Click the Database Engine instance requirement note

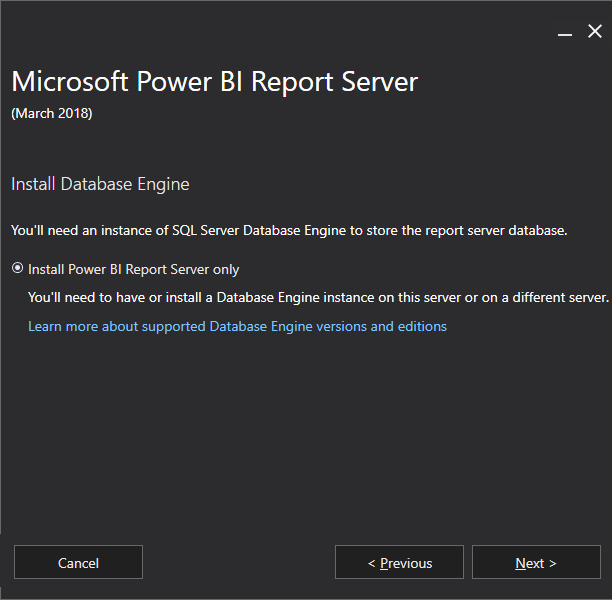(x=318, y=297)
